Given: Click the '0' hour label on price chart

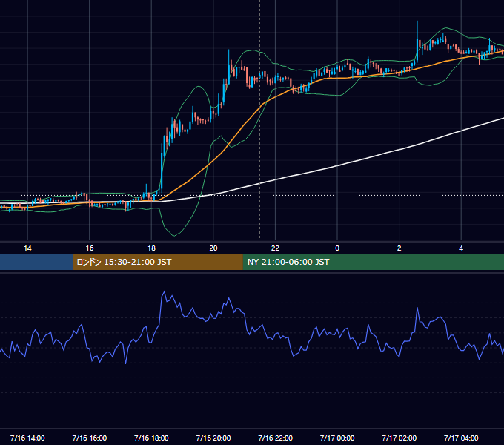Looking at the screenshot, I should click(x=337, y=248).
